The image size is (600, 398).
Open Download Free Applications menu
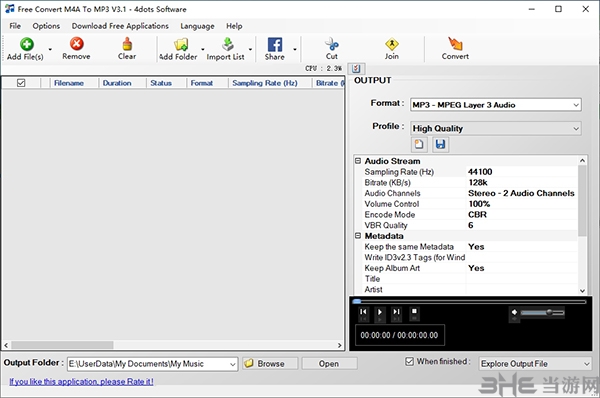pos(120,26)
